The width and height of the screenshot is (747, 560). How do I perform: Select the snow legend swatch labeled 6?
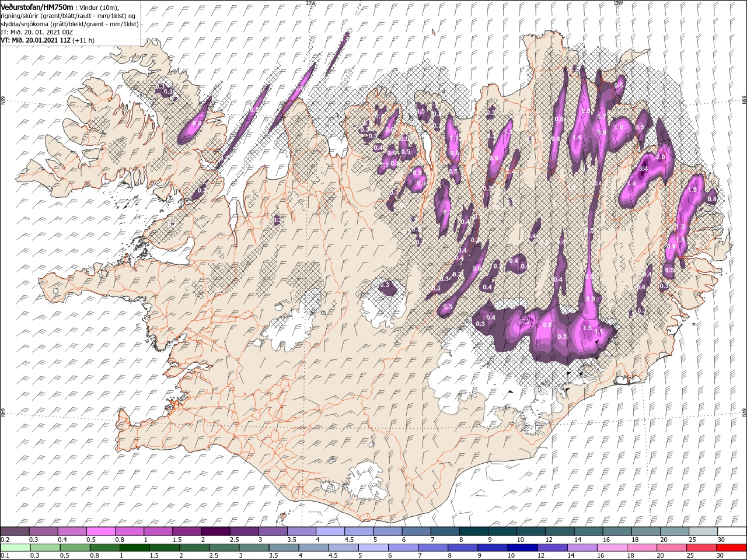416,531
